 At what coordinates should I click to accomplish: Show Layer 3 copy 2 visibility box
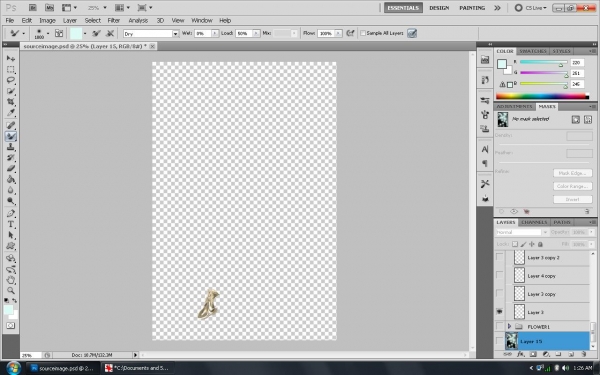pyautogui.click(x=499, y=257)
